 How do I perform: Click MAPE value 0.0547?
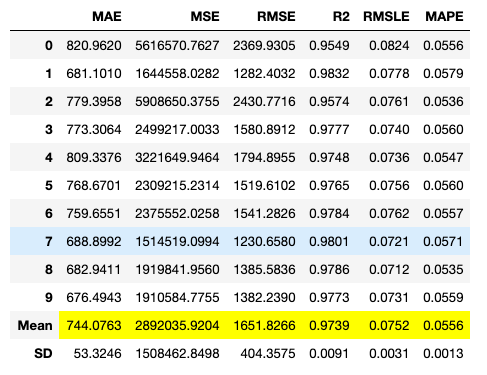click(443, 157)
